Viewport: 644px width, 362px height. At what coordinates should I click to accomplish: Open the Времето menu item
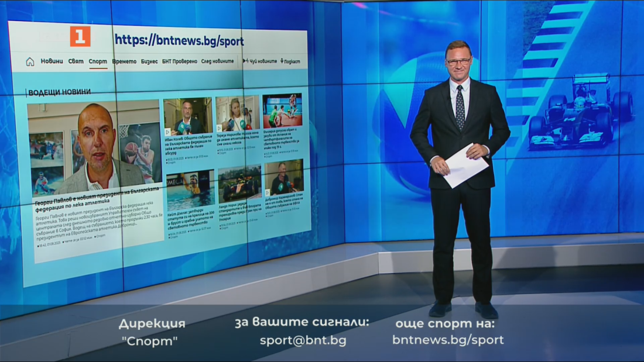tap(124, 61)
